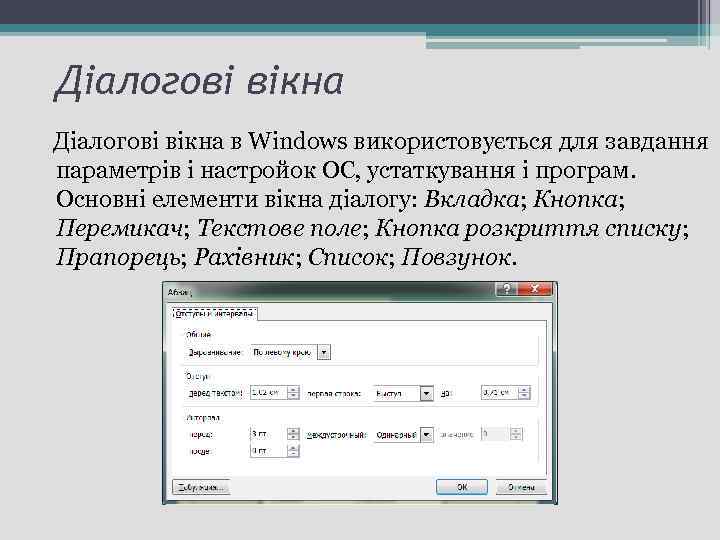Click the Абзац dialog title text
This screenshot has height=540, width=720.
(x=179, y=292)
